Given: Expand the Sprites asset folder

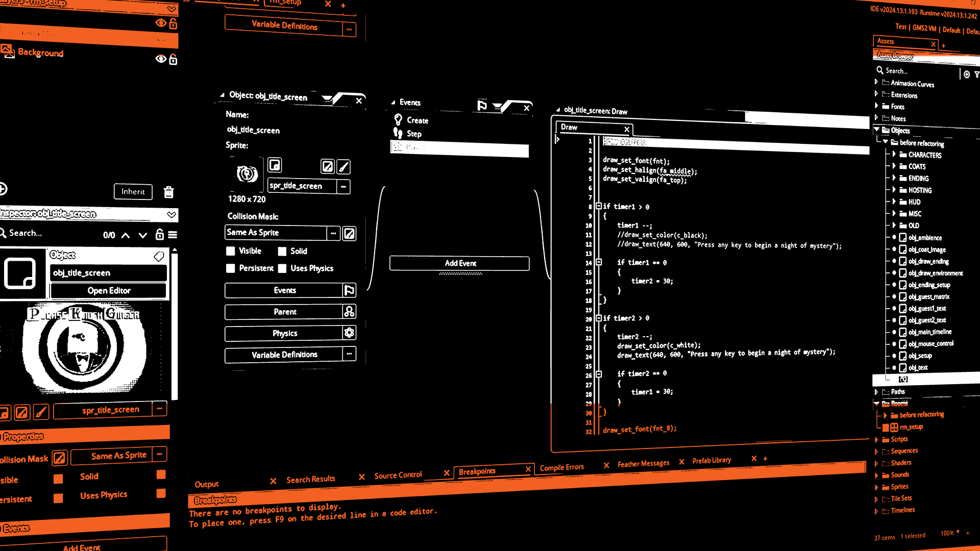Looking at the screenshot, I should click(876, 487).
